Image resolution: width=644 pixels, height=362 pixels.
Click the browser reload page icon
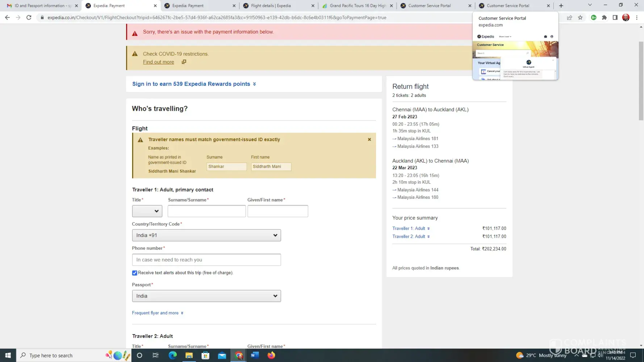[x=29, y=17]
